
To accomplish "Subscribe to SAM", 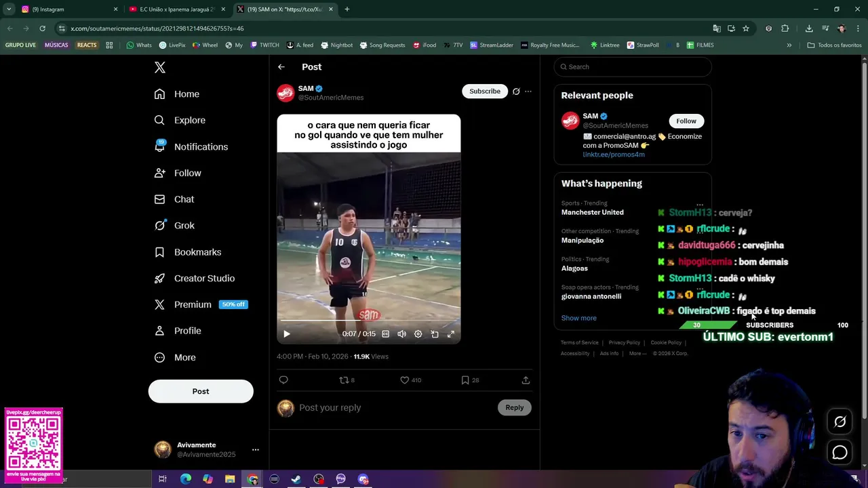I will point(485,91).
